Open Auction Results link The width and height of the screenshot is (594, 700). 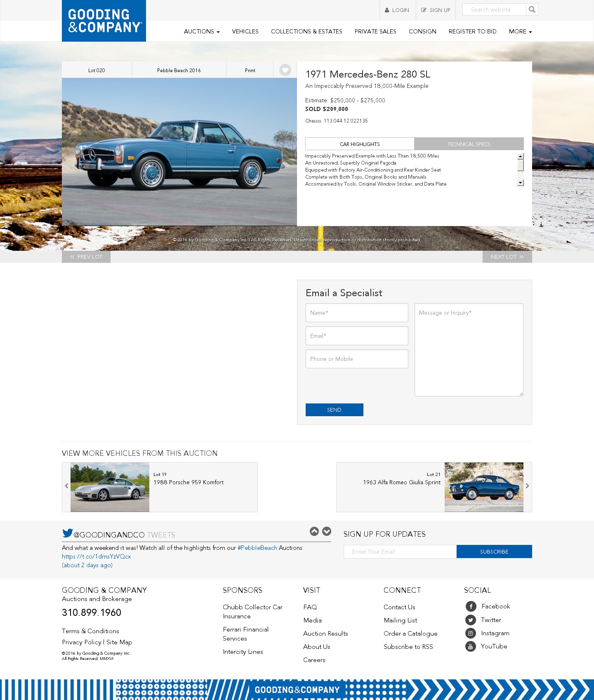pos(325,634)
